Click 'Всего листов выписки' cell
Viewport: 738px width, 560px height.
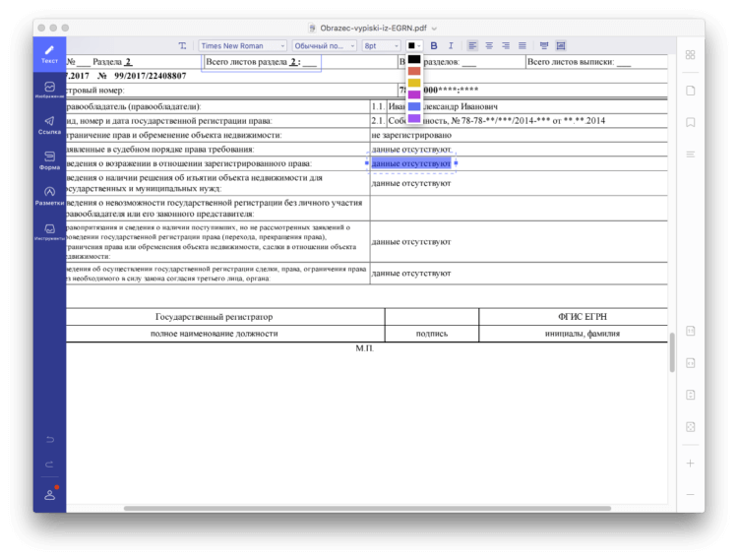click(x=596, y=62)
